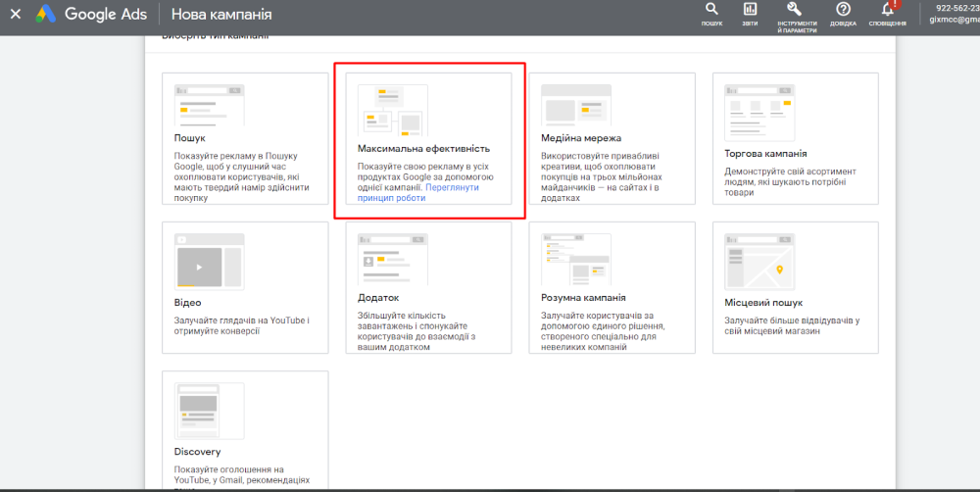980x492 pixels.
Task: Click the Максимальна ефективність card illustration
Action: coord(393,110)
